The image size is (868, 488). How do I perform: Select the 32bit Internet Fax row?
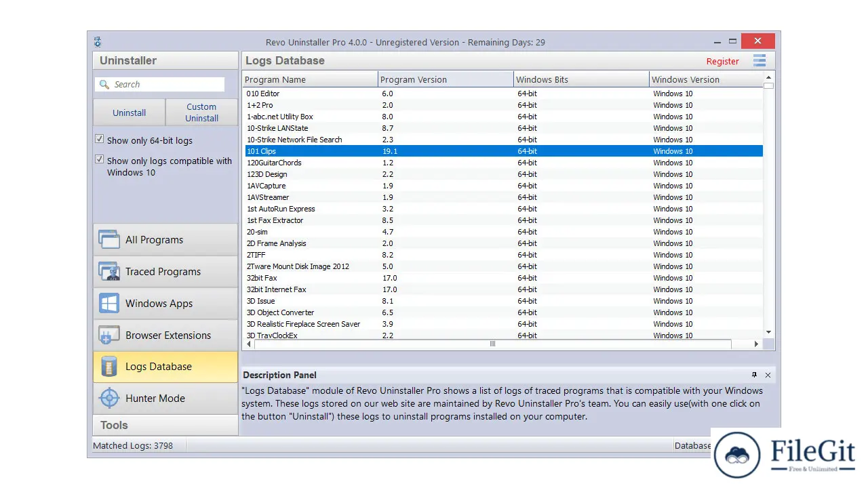pos(503,289)
